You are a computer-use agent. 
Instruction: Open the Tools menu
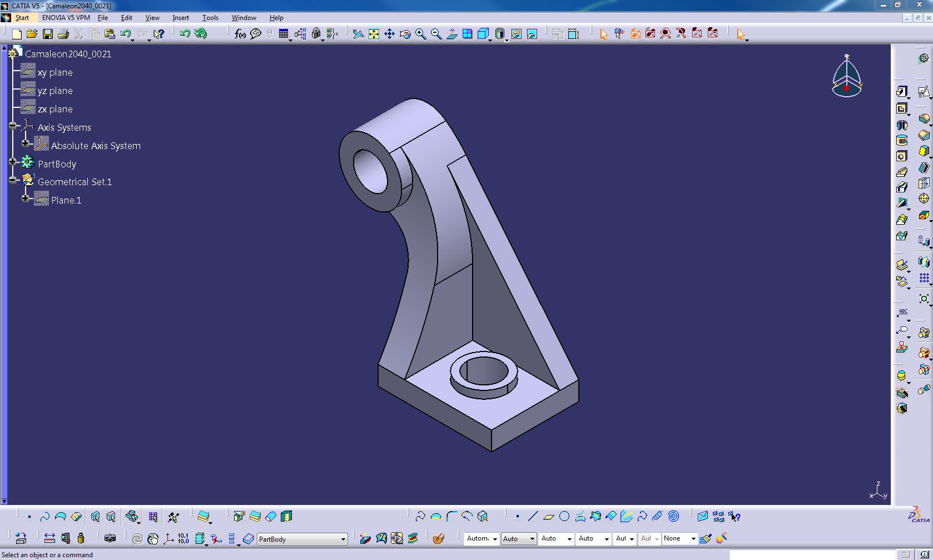210,18
